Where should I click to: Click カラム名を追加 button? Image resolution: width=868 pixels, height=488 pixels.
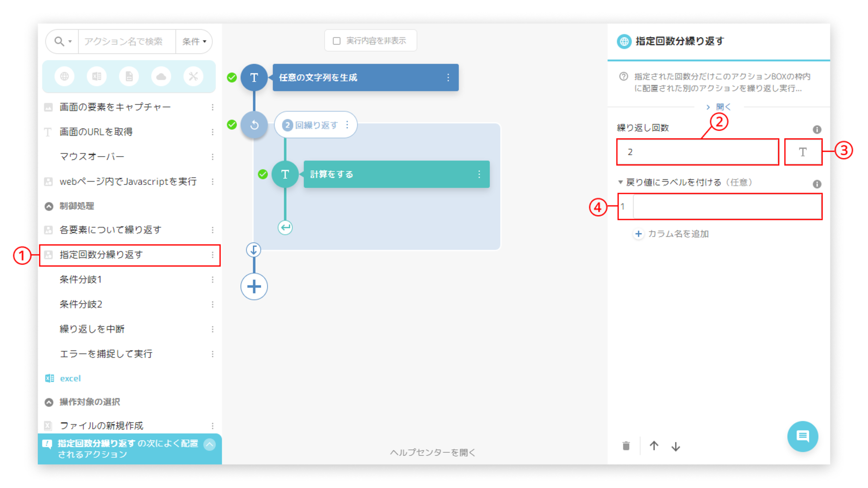tap(671, 234)
